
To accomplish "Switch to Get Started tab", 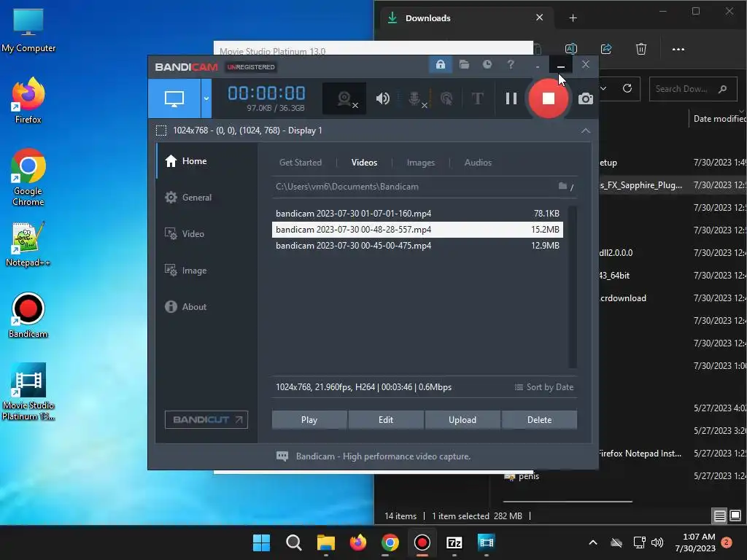I will click(300, 163).
